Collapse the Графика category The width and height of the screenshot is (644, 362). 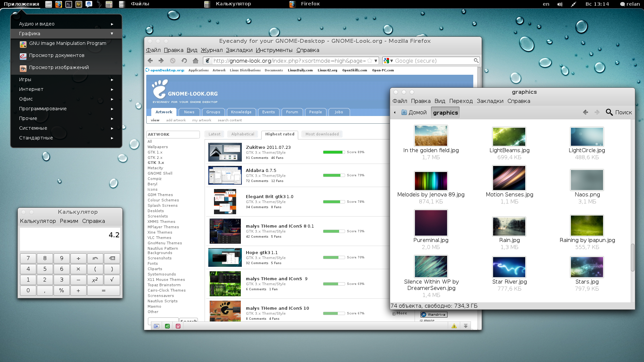[x=66, y=34]
